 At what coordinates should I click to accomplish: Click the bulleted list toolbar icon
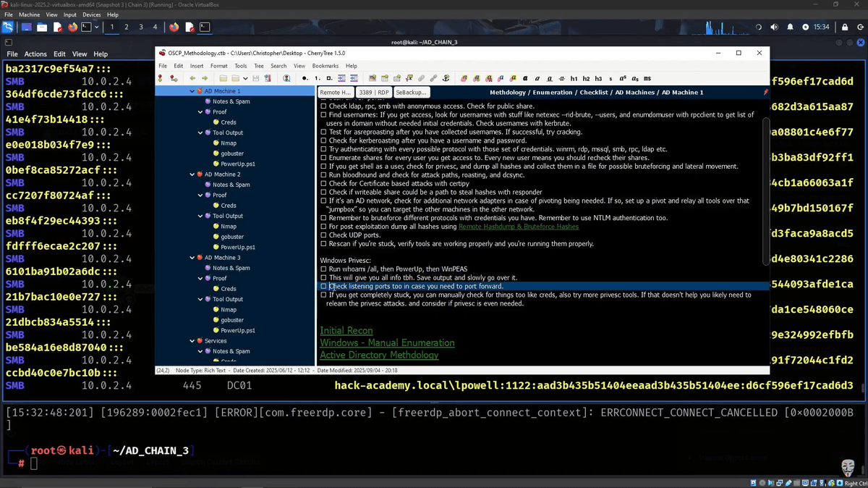tap(305, 78)
